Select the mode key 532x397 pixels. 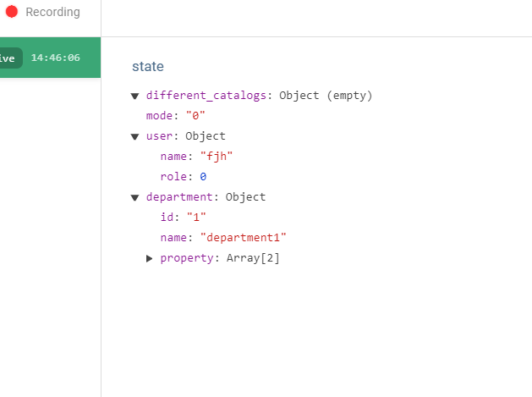pyautogui.click(x=160, y=115)
